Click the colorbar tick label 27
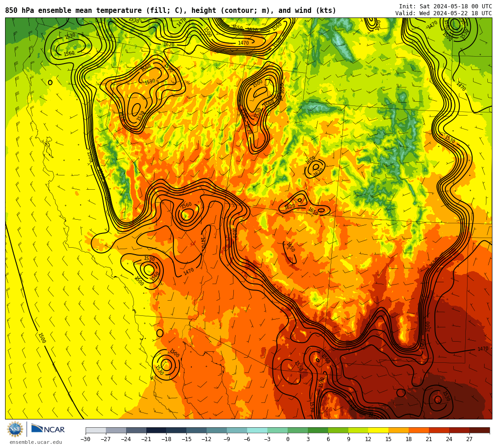Image resolution: width=497 pixels, height=448 pixels. (469, 439)
